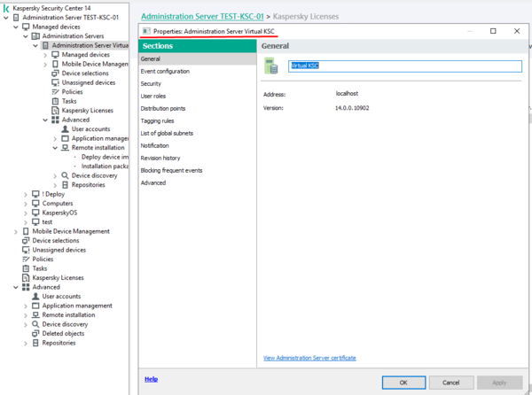Click the Administration Server Virtual KSC node icon

click(45, 45)
